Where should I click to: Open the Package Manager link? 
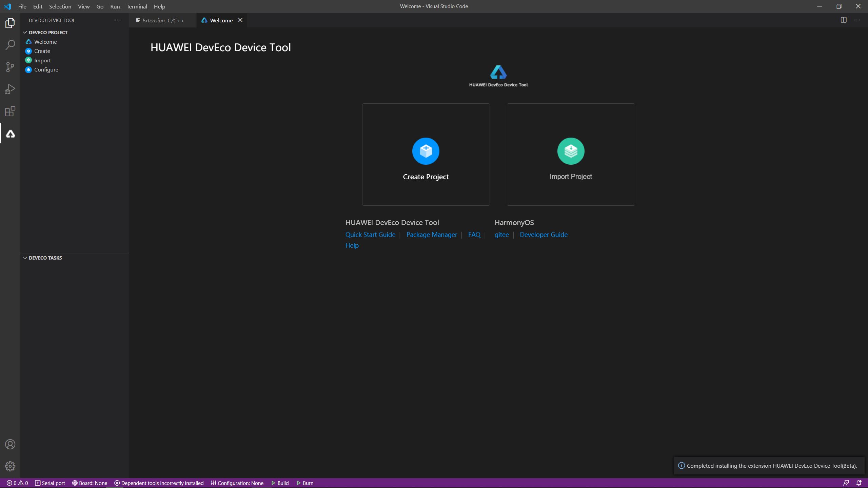(x=432, y=235)
